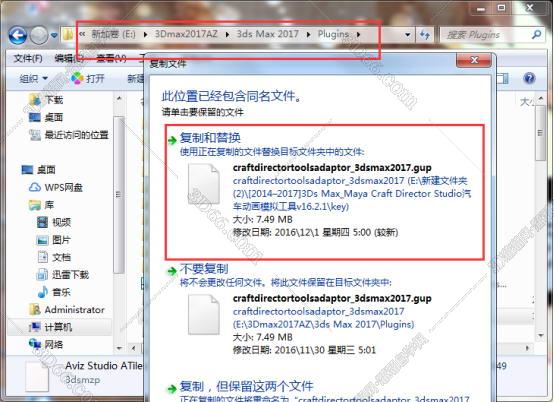Click the Back navigation arrow in Explorer
This screenshot has height=402, width=554.
click(x=18, y=35)
